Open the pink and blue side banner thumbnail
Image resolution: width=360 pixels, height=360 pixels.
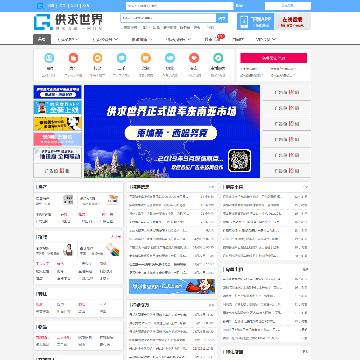[x=57, y=139]
